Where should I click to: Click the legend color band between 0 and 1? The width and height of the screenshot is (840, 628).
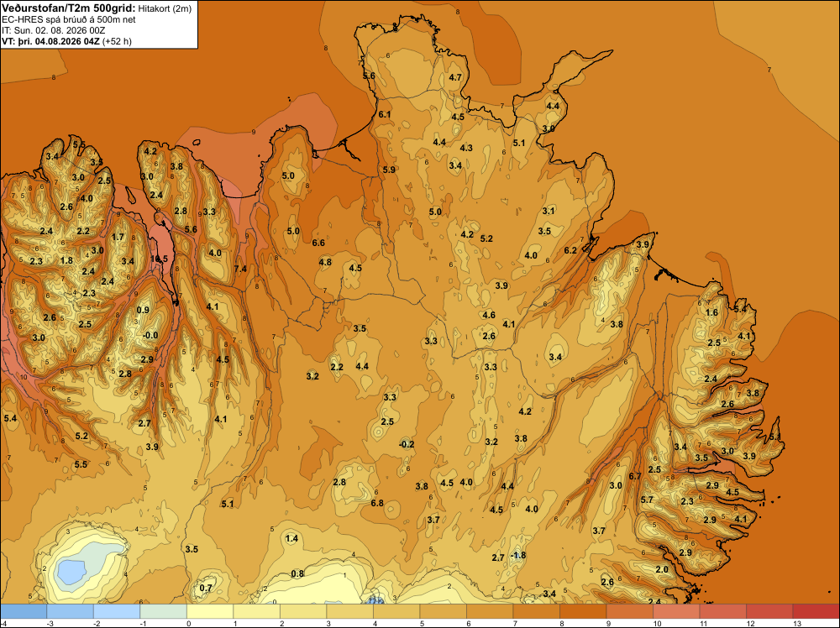[210, 611]
